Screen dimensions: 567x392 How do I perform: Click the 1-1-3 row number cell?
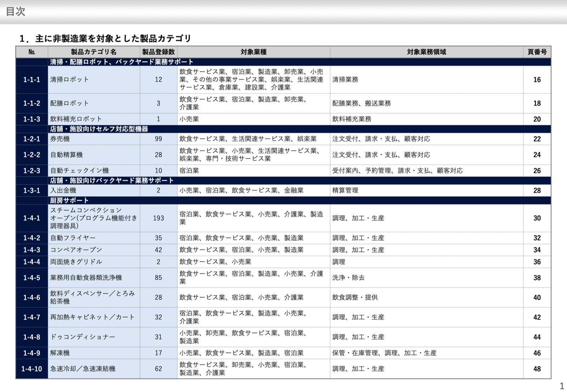pos(32,119)
